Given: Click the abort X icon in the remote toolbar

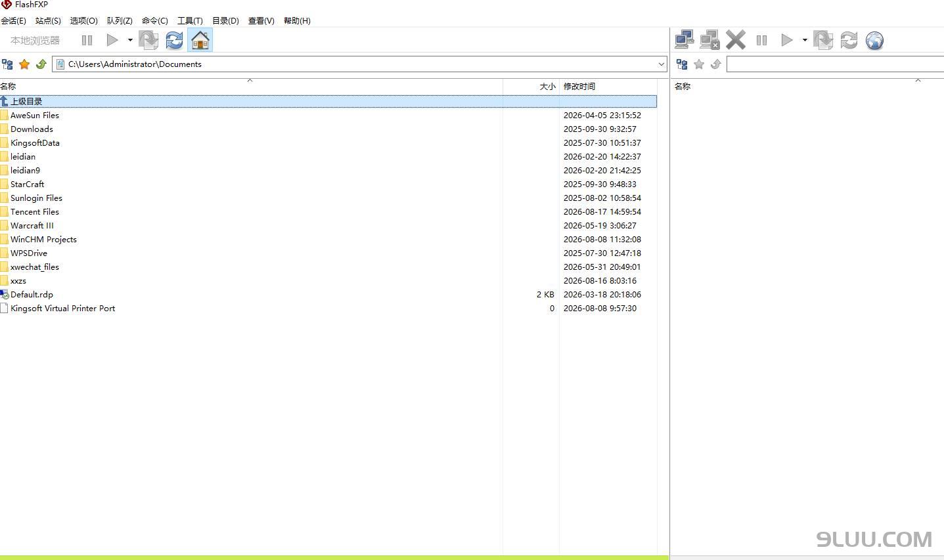Looking at the screenshot, I should click(x=736, y=41).
